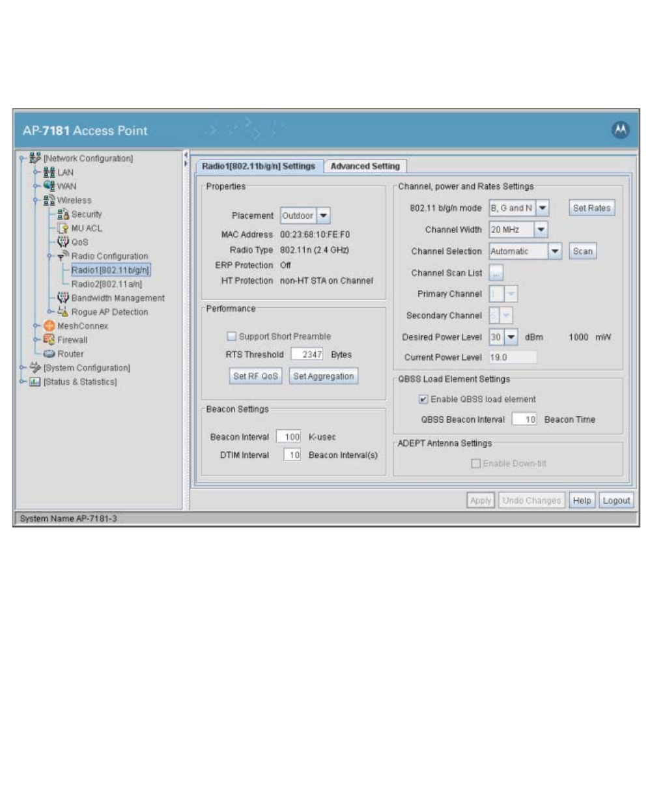Click the QoS icon in tree
The width and height of the screenshot is (650, 812).
pos(63,242)
